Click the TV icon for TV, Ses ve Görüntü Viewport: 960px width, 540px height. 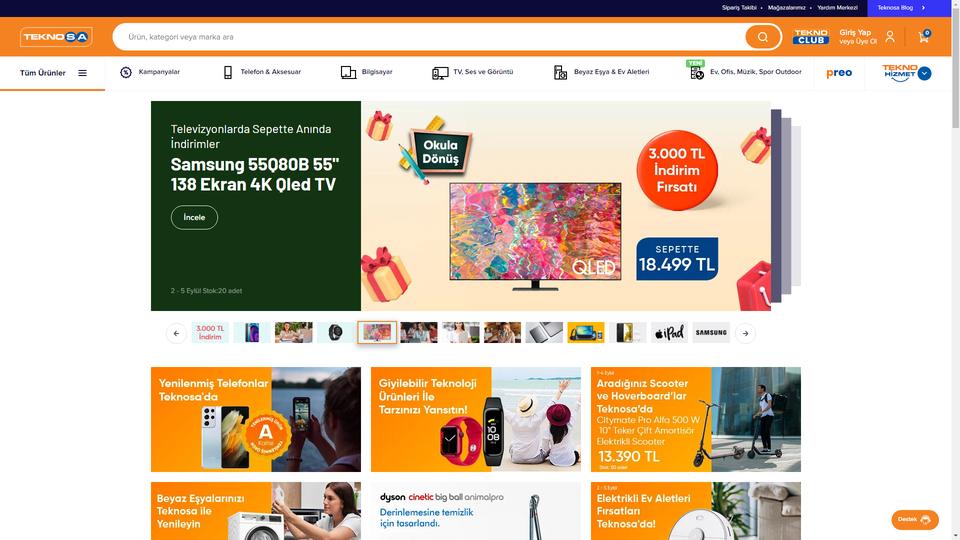pos(440,73)
